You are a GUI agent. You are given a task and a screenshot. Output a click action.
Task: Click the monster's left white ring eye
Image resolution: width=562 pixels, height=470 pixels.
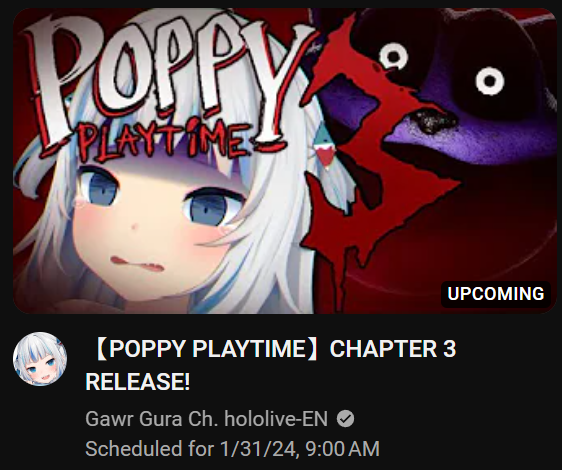click(x=394, y=57)
